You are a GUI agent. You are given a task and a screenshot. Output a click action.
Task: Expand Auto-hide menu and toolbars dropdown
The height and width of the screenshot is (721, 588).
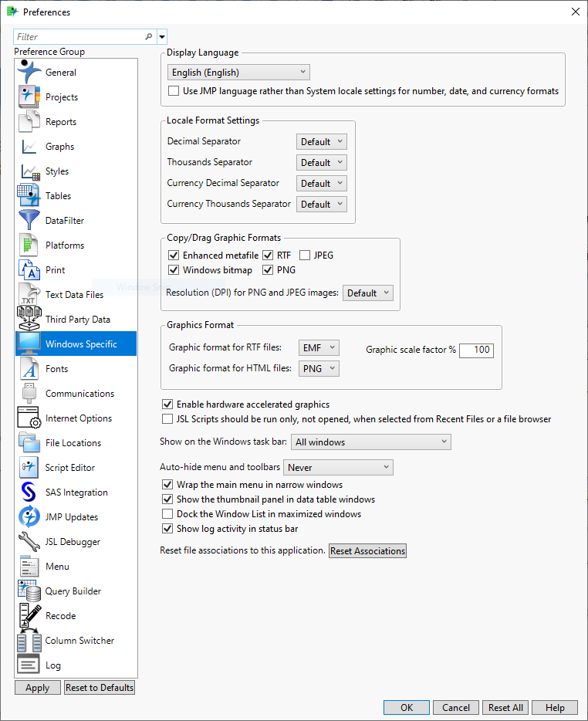338,467
